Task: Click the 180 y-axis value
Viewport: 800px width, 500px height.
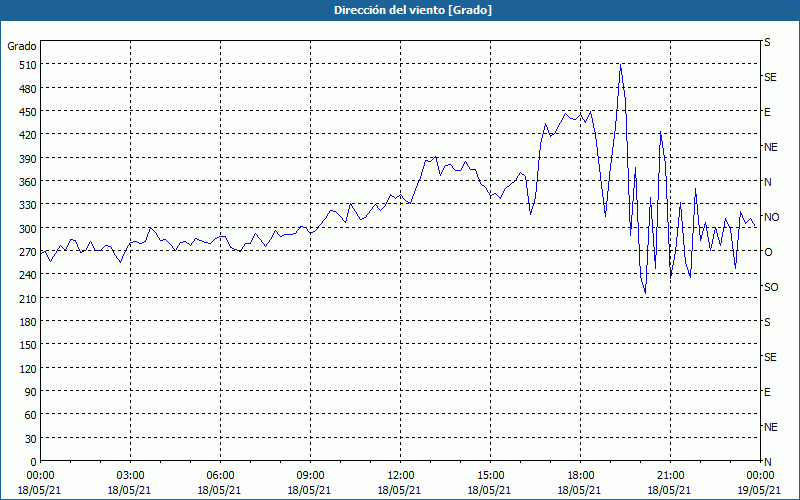Action: coord(29,322)
